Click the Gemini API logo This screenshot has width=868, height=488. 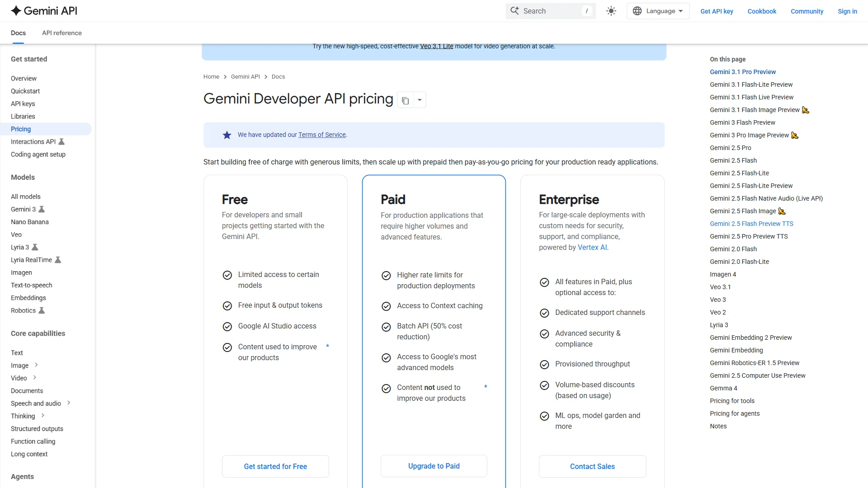pyautogui.click(x=44, y=11)
